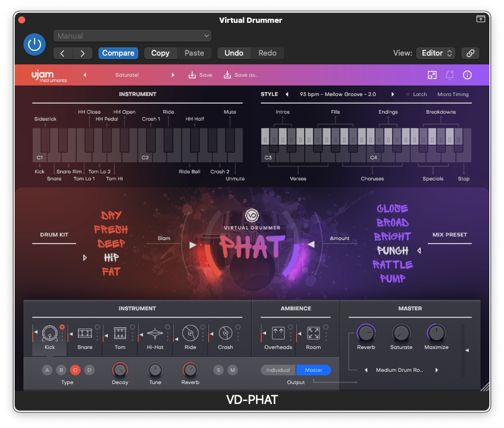
Task: Click the link chain icon
Action: tap(470, 53)
